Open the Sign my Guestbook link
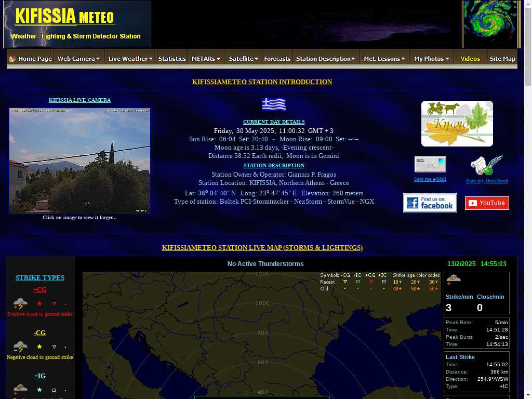Viewport: 532px width, 399px height. point(487,180)
